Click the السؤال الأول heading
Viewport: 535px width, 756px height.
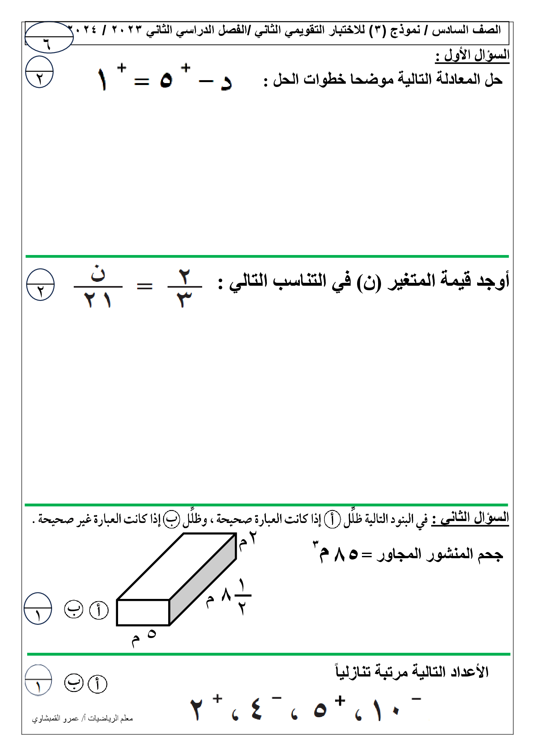[x=472, y=55]
